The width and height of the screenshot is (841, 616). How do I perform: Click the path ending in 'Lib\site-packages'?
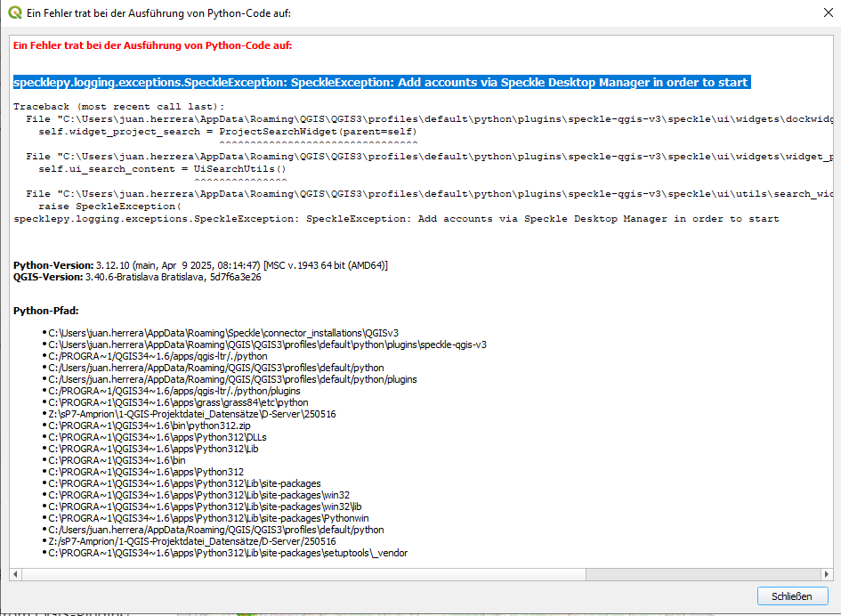[184, 483]
